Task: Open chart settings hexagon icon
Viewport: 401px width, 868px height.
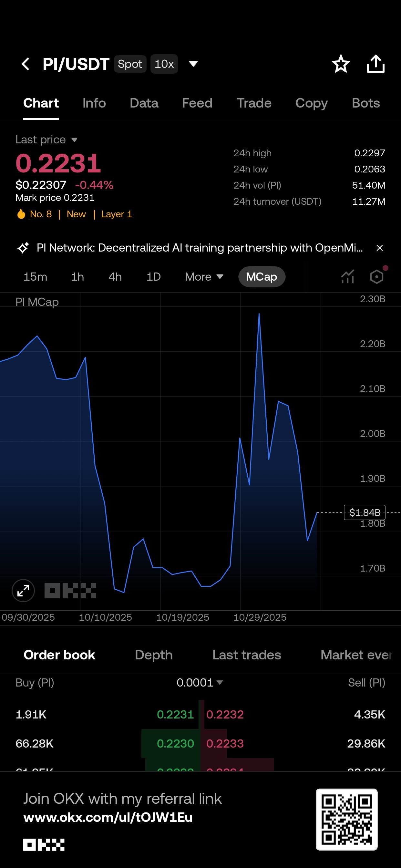Action: tap(377, 277)
